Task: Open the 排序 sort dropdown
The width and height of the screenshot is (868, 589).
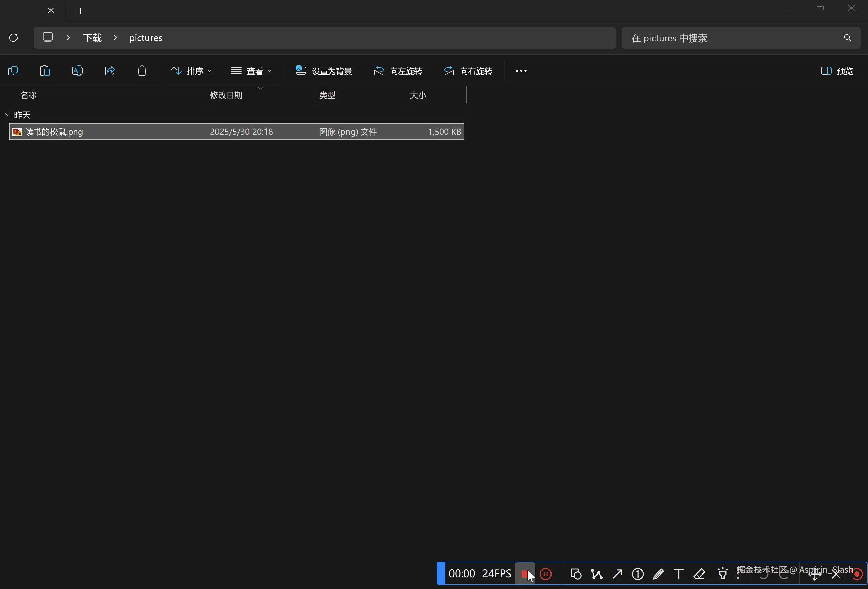Action: point(192,71)
